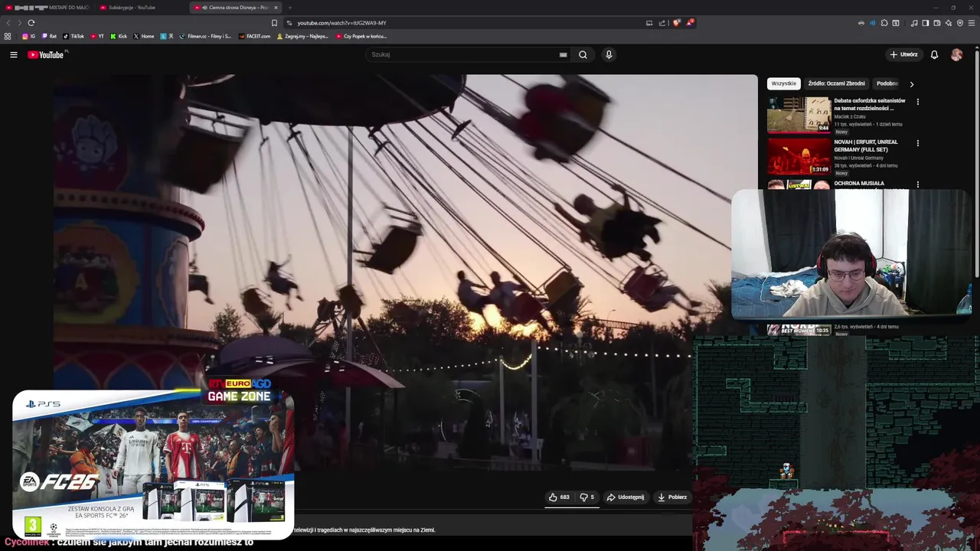Click the Udostępnij share button
This screenshot has height=551, width=980.
point(626,497)
